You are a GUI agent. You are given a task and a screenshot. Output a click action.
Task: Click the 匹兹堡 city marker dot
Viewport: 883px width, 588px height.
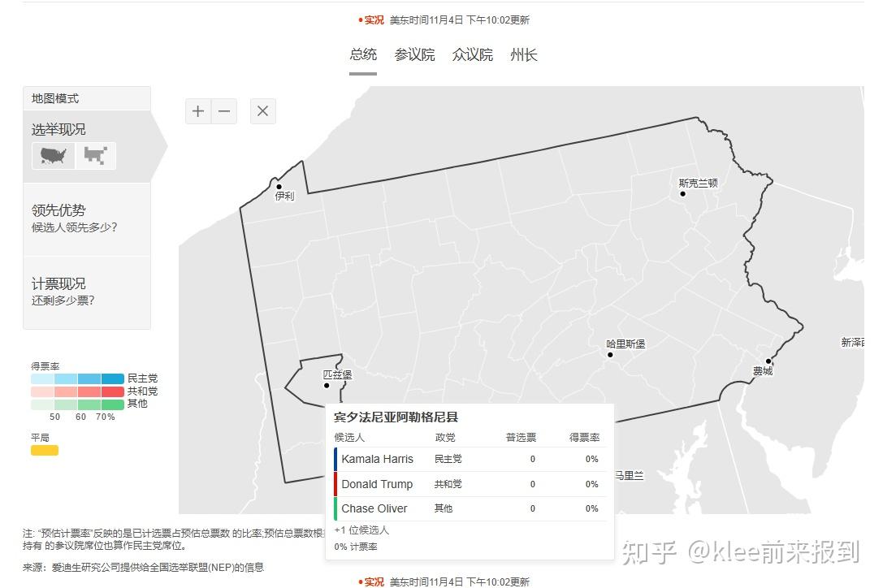coord(325,384)
